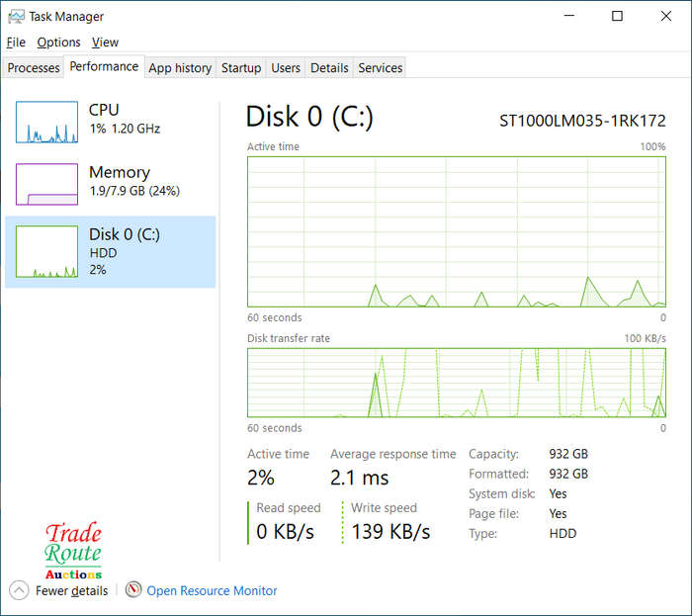
Task: Click the Resource Monitor gauge icon
Action: coord(133,589)
